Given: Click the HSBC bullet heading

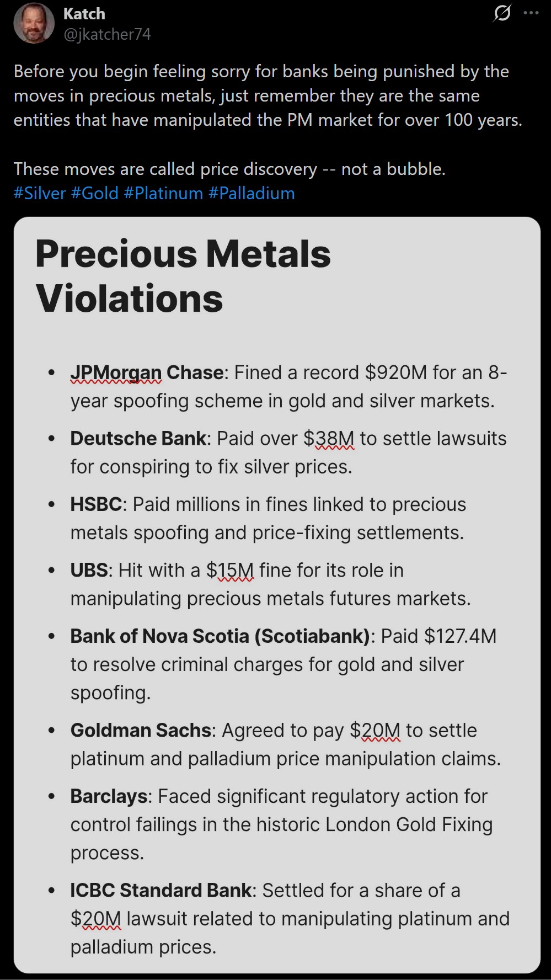Looking at the screenshot, I should pyautogui.click(x=96, y=504).
